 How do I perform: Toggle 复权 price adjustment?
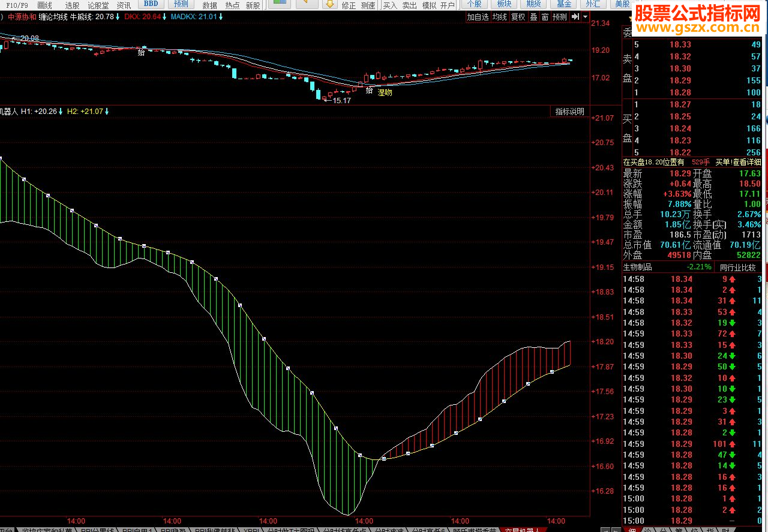[x=518, y=17]
